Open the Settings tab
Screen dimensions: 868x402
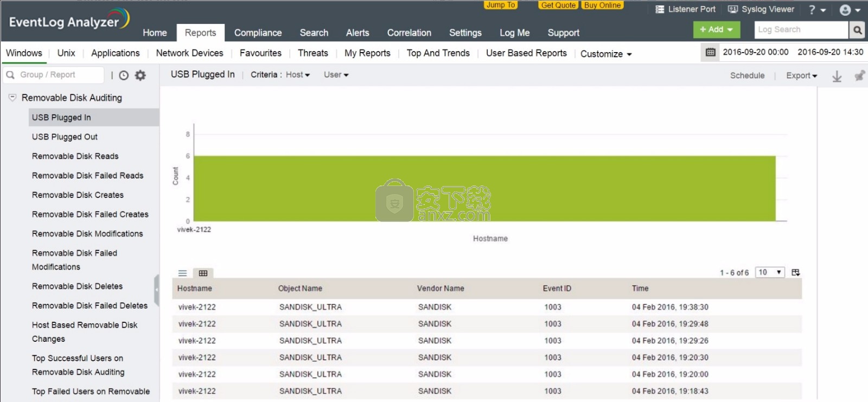pyautogui.click(x=465, y=33)
